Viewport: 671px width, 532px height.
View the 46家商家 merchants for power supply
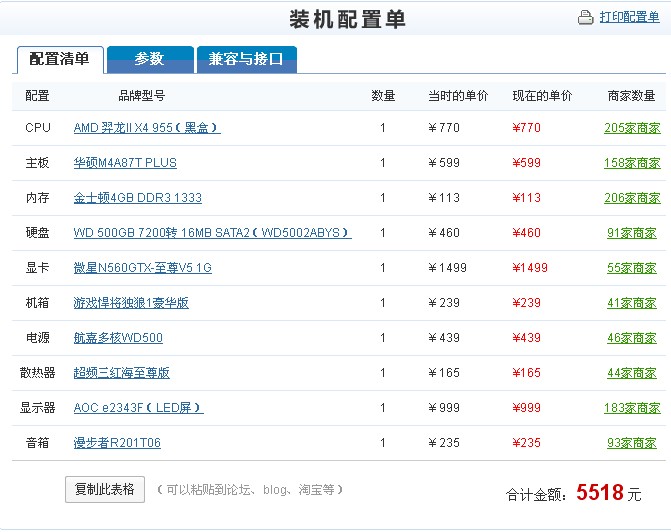(632, 338)
